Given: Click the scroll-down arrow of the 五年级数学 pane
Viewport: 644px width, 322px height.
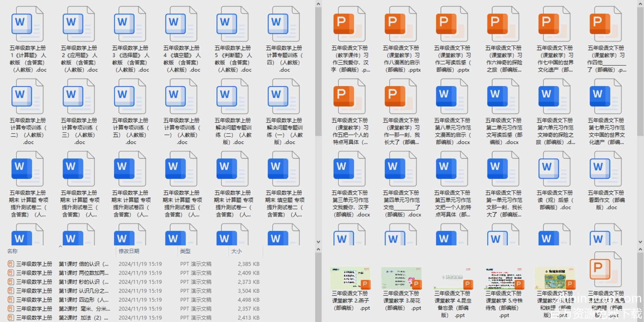Looking at the screenshot, I should (318, 242).
